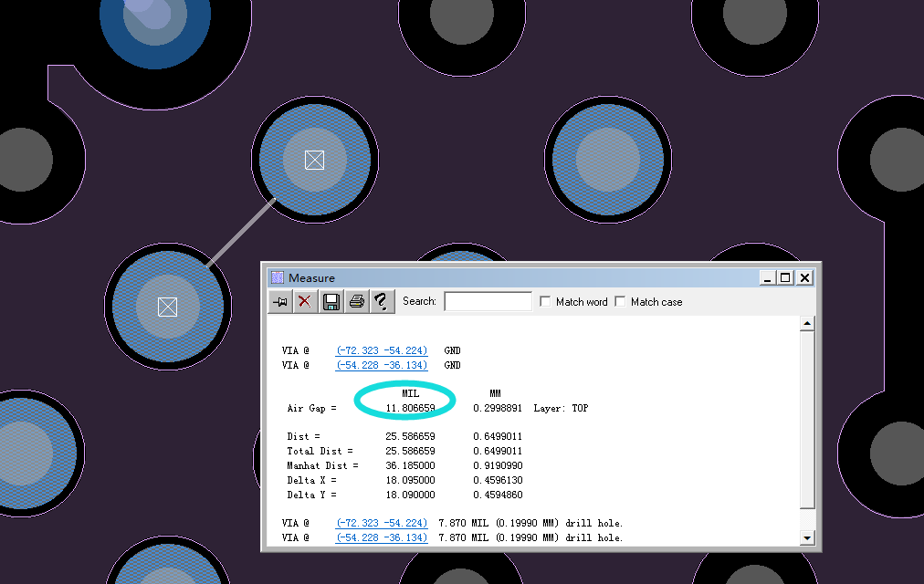This screenshot has height=584, width=924.
Task: Click the pin icon in Measure toolbar
Action: pos(280,302)
